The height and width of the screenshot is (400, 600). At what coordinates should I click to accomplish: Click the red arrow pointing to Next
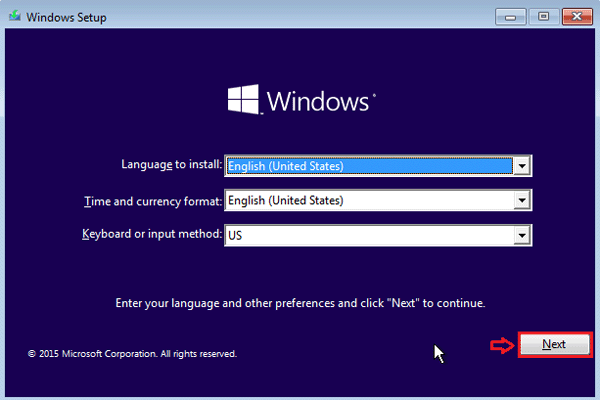point(500,345)
